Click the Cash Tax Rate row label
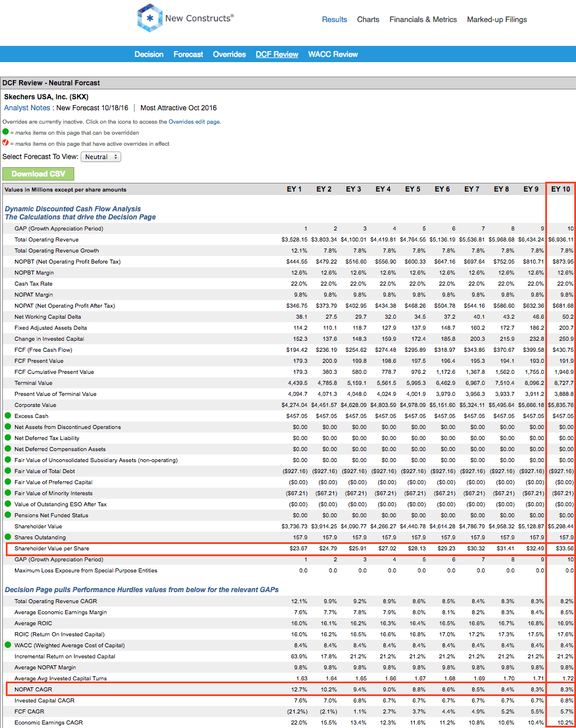The height and width of the screenshot is (728, 576). (x=33, y=283)
